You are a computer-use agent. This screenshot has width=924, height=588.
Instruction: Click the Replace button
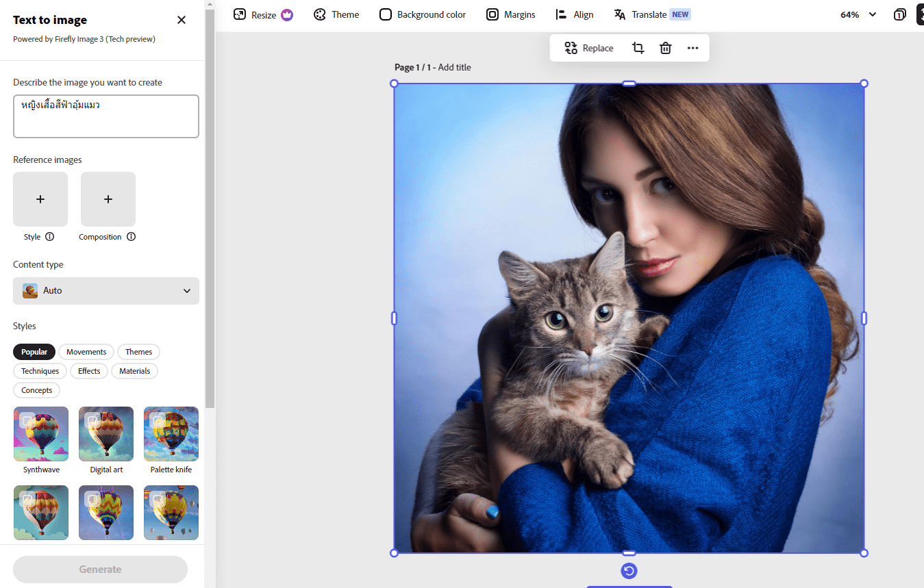(589, 48)
